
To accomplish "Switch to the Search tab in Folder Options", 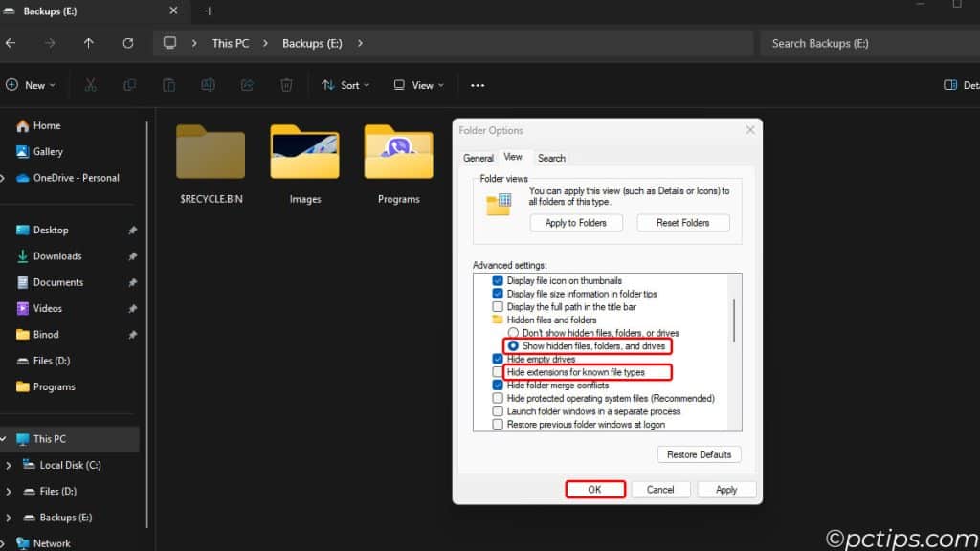I will point(551,158).
